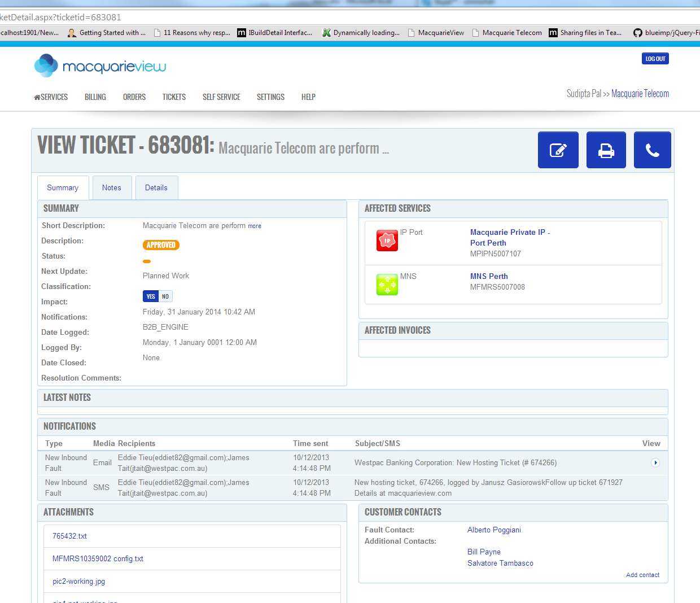Click the edit ticket pencil icon
The width and height of the screenshot is (700, 603).
(x=558, y=150)
